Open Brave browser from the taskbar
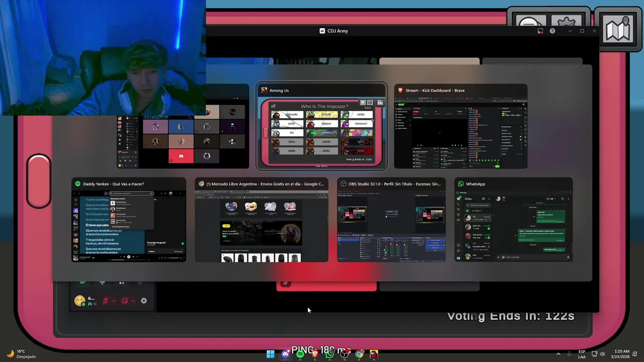The height and width of the screenshot is (362, 644). [x=315, y=354]
